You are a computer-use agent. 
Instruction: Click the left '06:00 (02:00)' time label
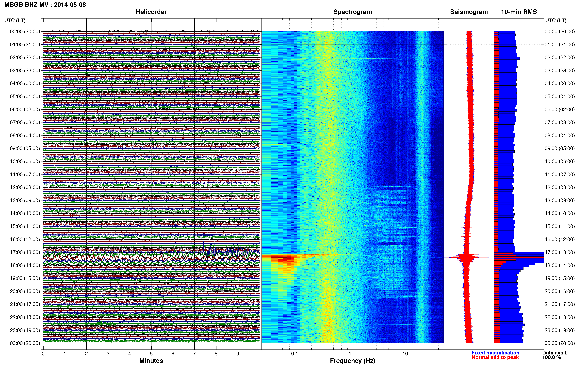coord(25,109)
